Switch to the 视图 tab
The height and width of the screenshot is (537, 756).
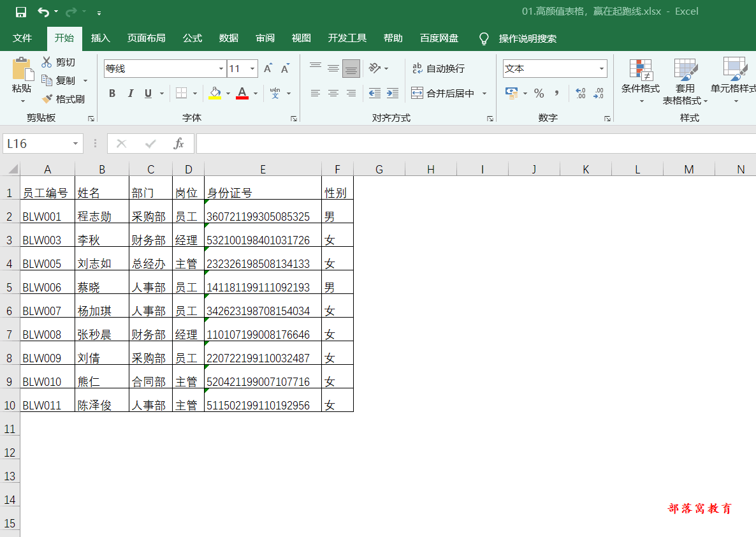pos(302,38)
